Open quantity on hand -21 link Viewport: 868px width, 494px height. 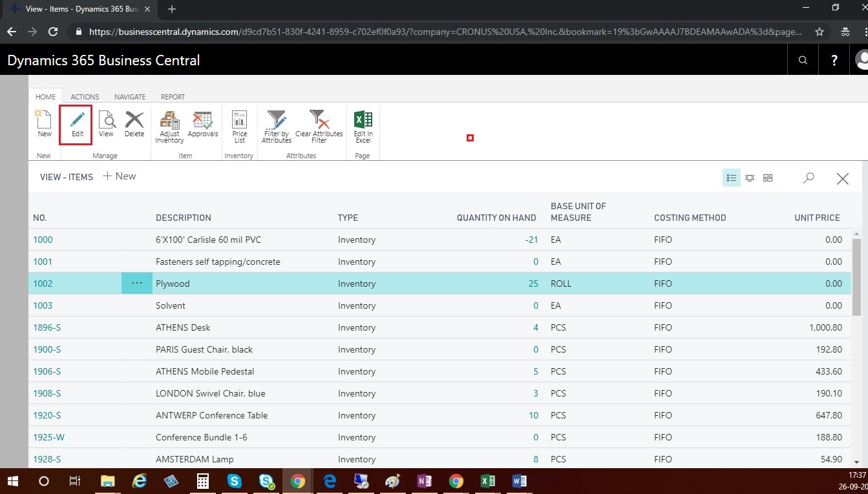coord(532,240)
